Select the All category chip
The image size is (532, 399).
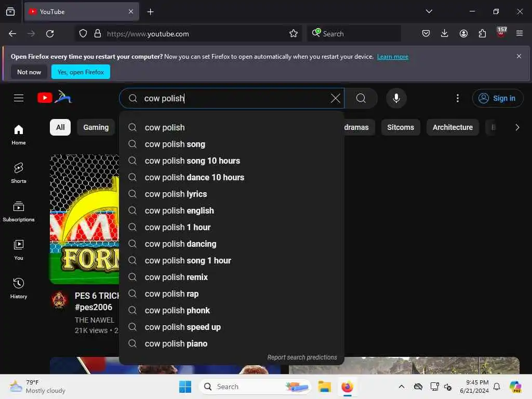pos(60,127)
